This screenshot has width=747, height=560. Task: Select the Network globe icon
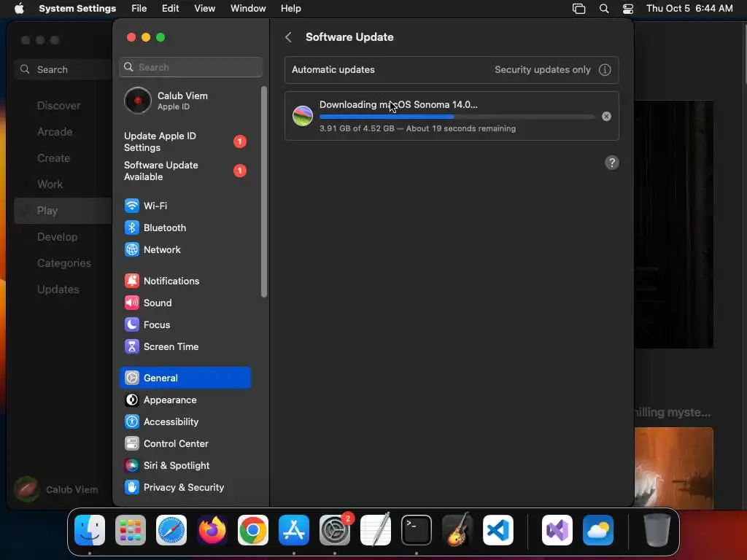[131, 249]
